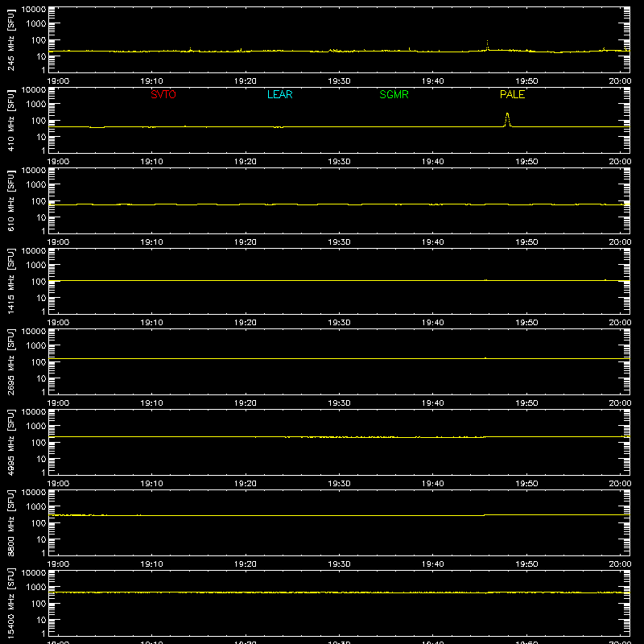Click the 19:20 tick label under the 245 MHz plot
This screenshot has height=644, width=644.
click(x=246, y=81)
